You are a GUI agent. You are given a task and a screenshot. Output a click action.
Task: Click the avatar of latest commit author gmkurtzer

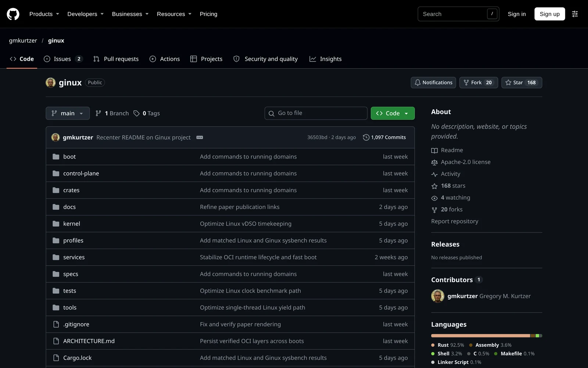[x=55, y=137]
